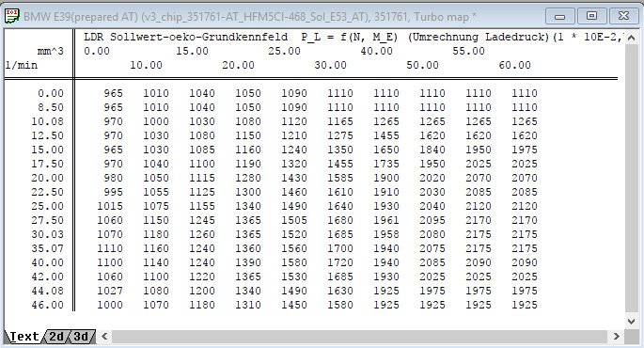
Task: Select column header 15.00
Action: [x=192, y=51]
